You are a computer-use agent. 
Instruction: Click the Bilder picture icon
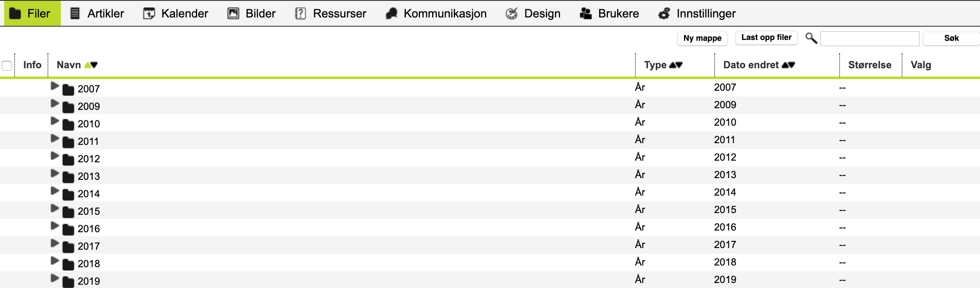coord(233,13)
